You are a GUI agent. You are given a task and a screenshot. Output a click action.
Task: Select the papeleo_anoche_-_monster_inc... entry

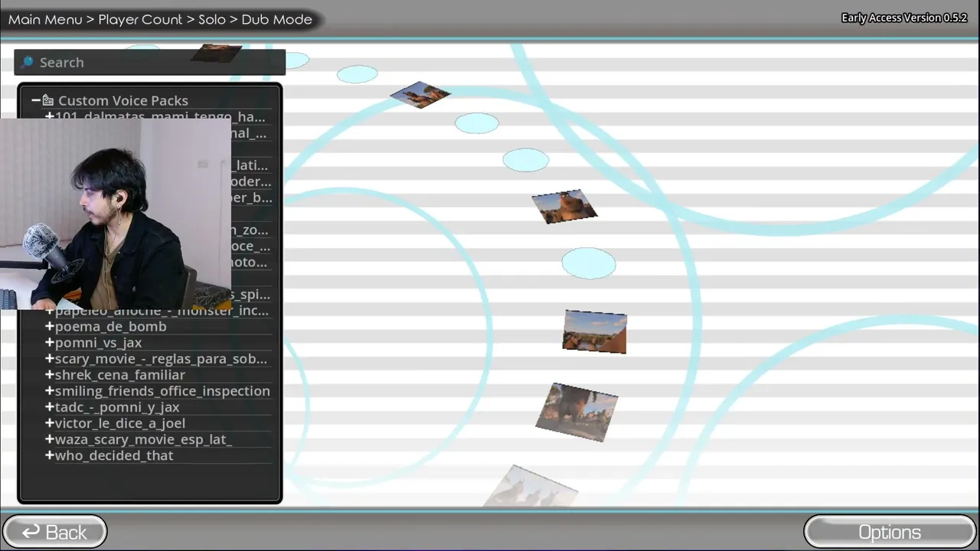pos(162,311)
